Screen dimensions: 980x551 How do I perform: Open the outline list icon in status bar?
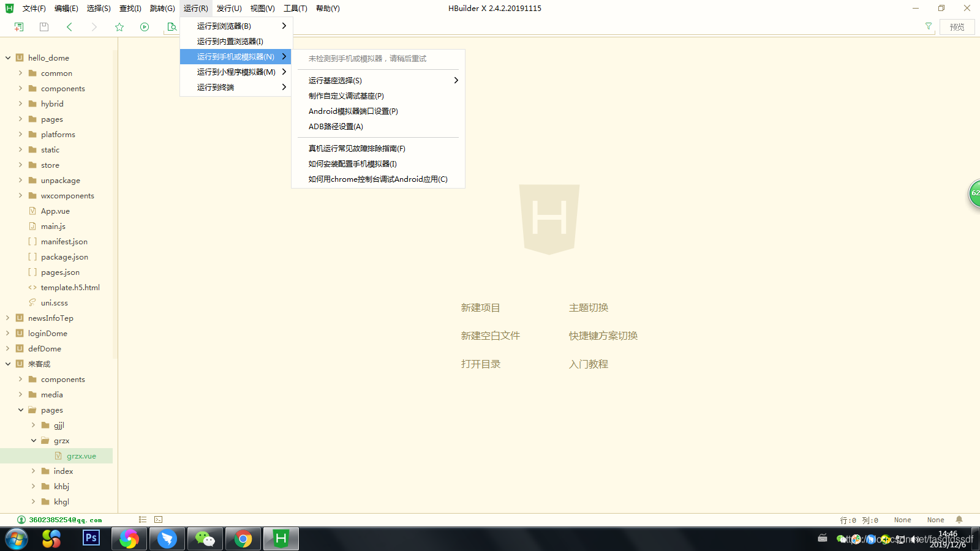pyautogui.click(x=142, y=519)
